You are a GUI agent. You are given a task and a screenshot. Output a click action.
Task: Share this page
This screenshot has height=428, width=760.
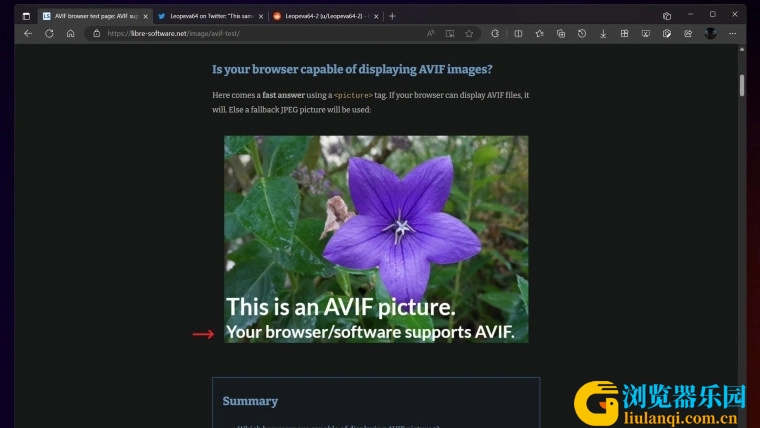click(x=688, y=33)
